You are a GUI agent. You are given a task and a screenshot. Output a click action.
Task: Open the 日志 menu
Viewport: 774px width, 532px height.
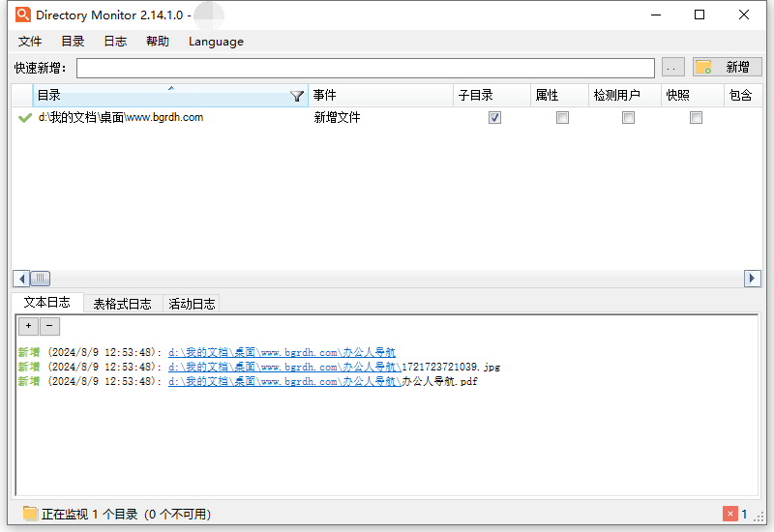[115, 42]
